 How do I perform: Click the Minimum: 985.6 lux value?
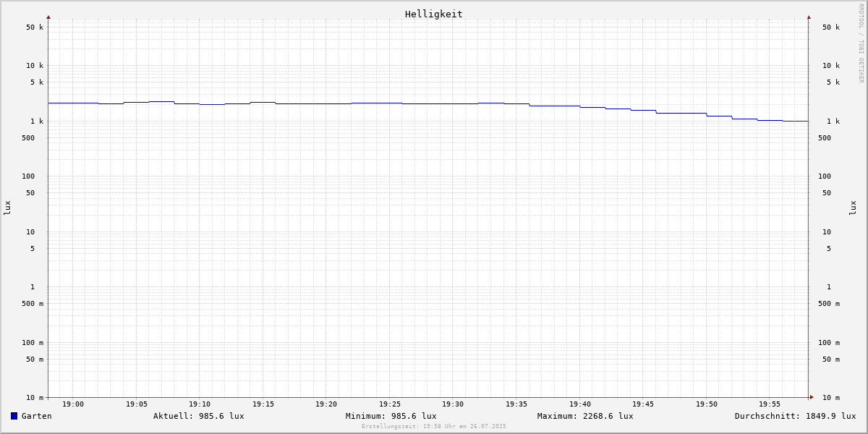point(391,416)
